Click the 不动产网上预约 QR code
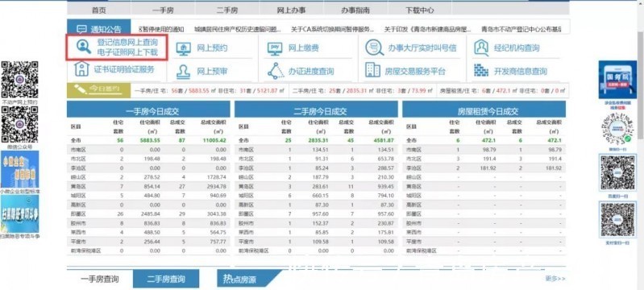Image resolution: width=644 pixels, height=290 pixels. [x=19, y=80]
